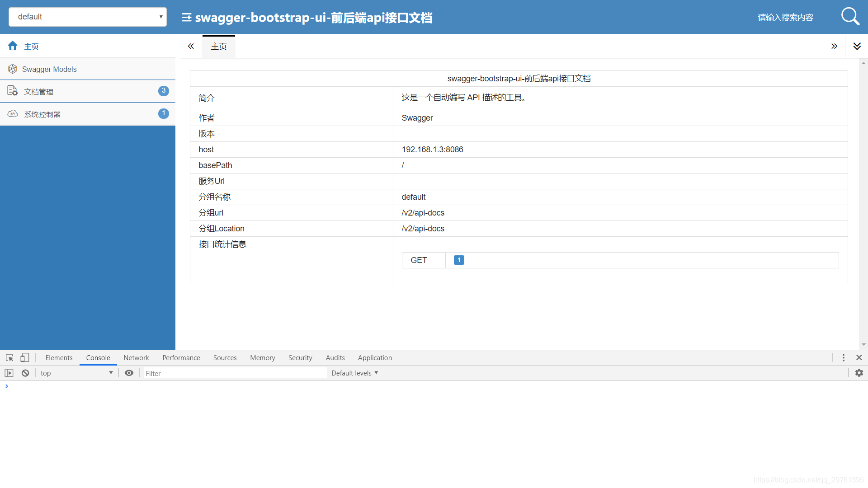This screenshot has width=868, height=488.
Task: Open Swagger Models in the sidebar
Action: (88, 69)
